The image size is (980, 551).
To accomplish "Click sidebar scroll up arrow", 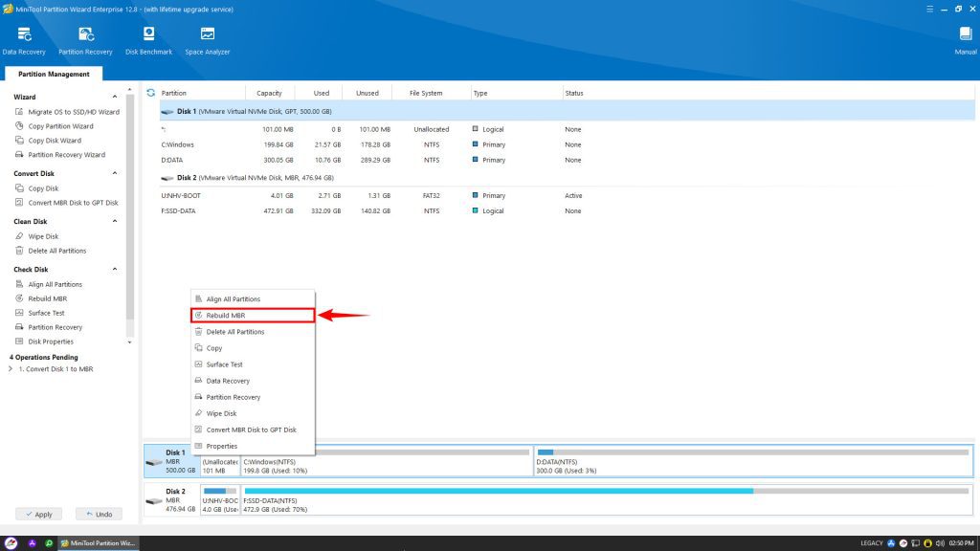I will [x=130, y=90].
